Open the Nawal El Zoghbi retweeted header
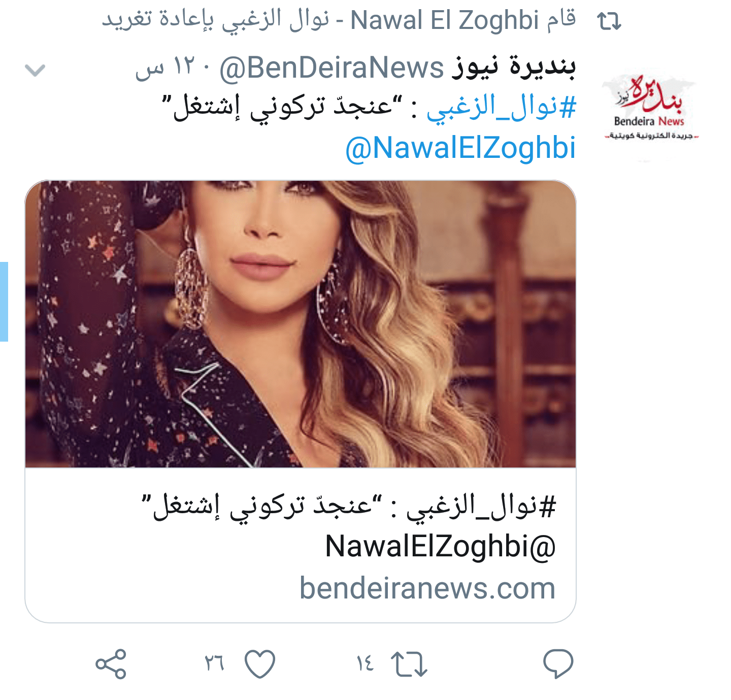This screenshot has height=700, width=731. (339, 20)
